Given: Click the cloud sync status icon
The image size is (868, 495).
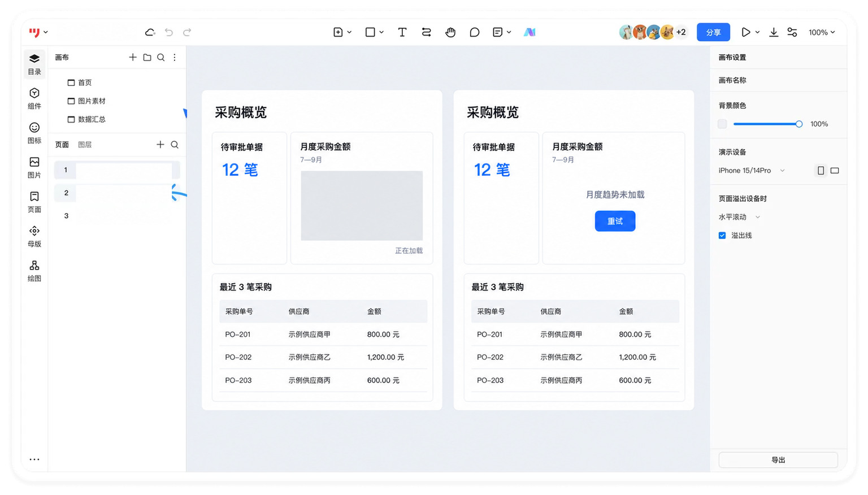Looking at the screenshot, I should point(150,32).
